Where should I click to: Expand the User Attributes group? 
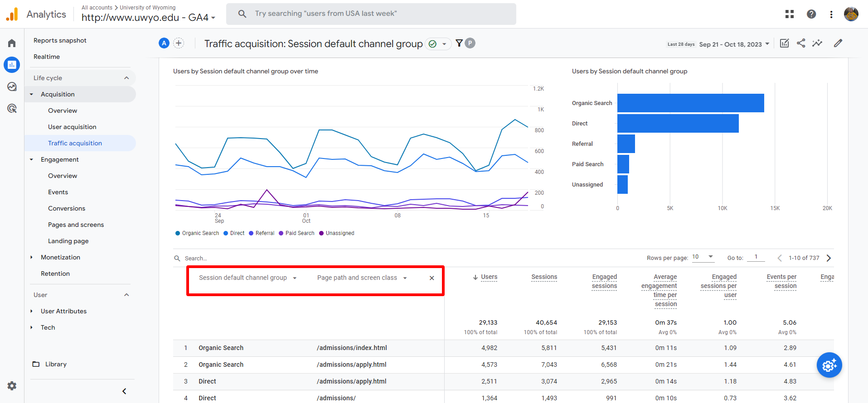click(31, 311)
